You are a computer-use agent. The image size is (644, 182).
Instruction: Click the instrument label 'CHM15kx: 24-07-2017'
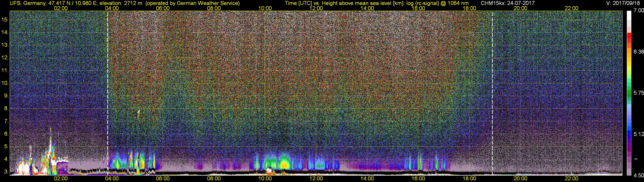[508, 3]
